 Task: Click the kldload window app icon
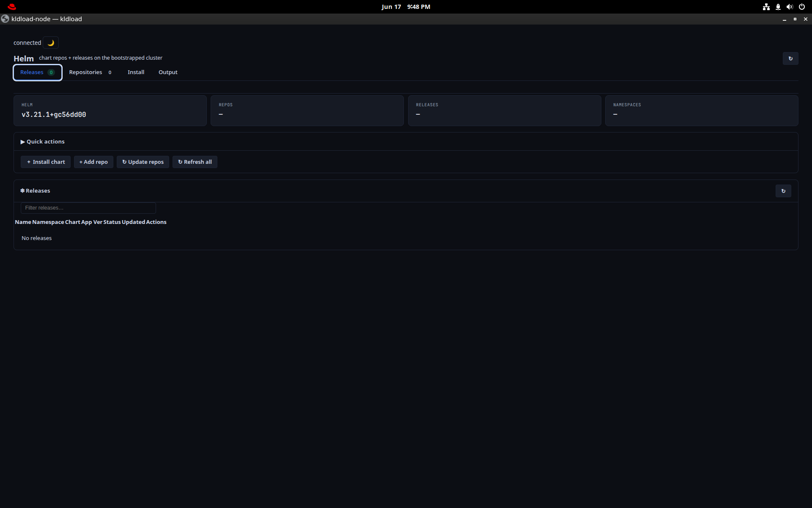5,19
